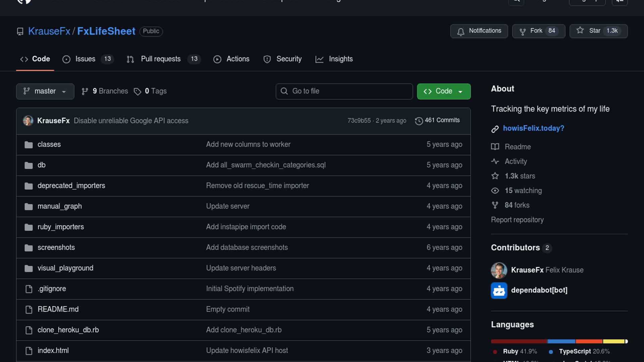Viewport: 644px width, 362px height.
Task: Click the README.md file icon
Action: point(29,309)
